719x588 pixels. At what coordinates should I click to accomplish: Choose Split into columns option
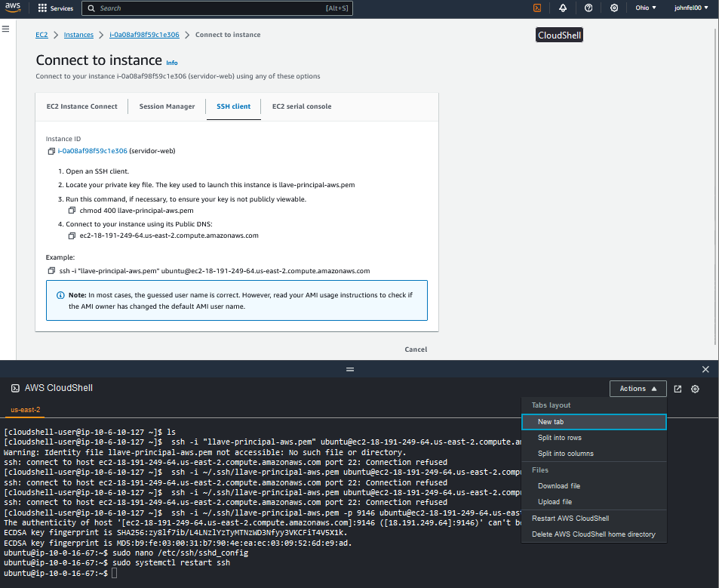click(x=565, y=454)
